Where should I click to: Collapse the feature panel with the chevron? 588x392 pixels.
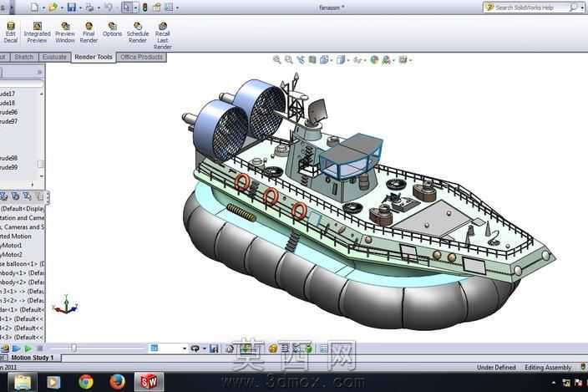[x=39, y=72]
